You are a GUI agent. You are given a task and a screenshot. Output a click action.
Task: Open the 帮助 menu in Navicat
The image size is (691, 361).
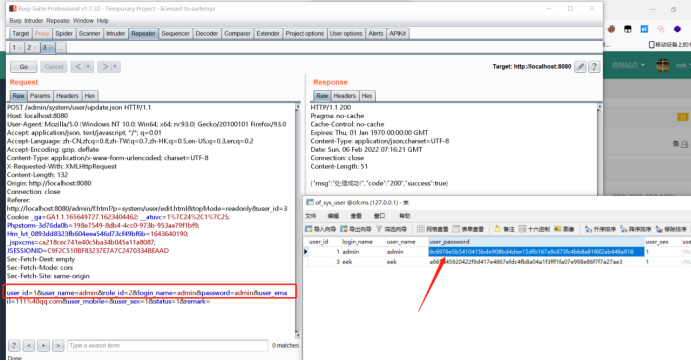pyautogui.click(x=404, y=216)
